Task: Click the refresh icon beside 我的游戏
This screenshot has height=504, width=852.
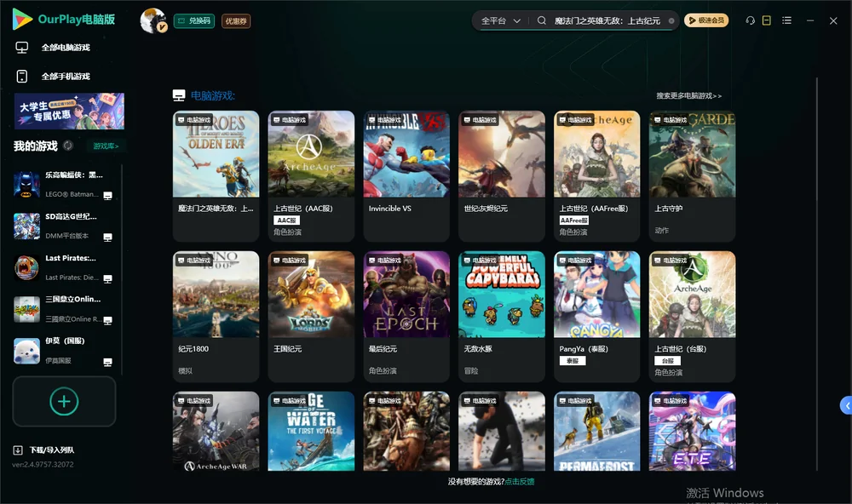Action: tap(68, 146)
